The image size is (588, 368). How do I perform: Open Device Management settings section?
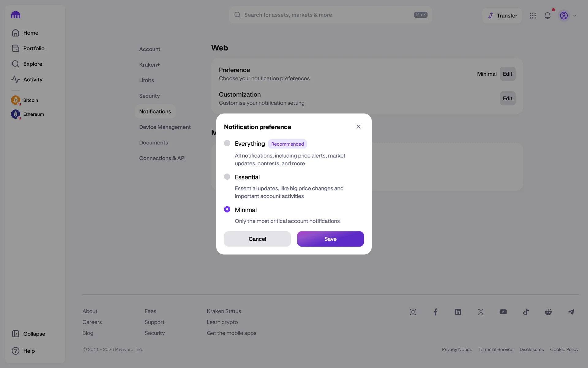(x=165, y=127)
